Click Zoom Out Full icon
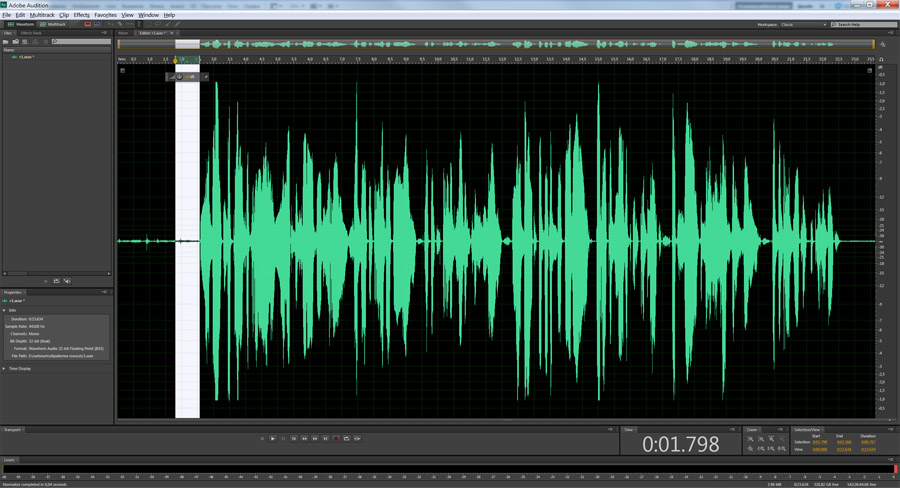This screenshot has height=488, width=900. (750, 449)
